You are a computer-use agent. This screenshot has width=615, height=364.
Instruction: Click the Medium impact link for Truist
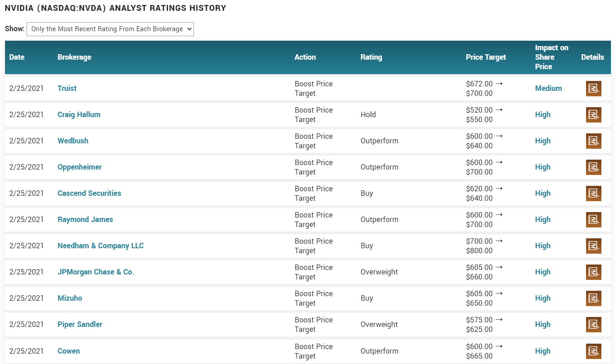pyautogui.click(x=549, y=88)
